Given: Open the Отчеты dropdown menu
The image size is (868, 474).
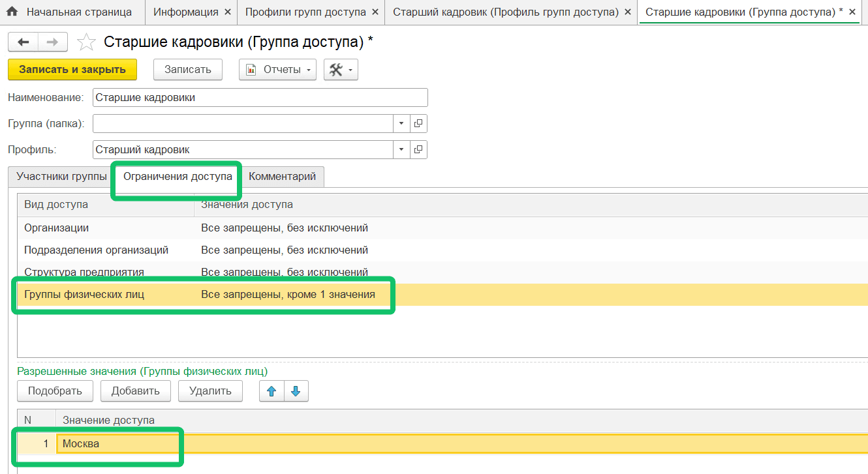Looking at the screenshot, I should pos(277,70).
